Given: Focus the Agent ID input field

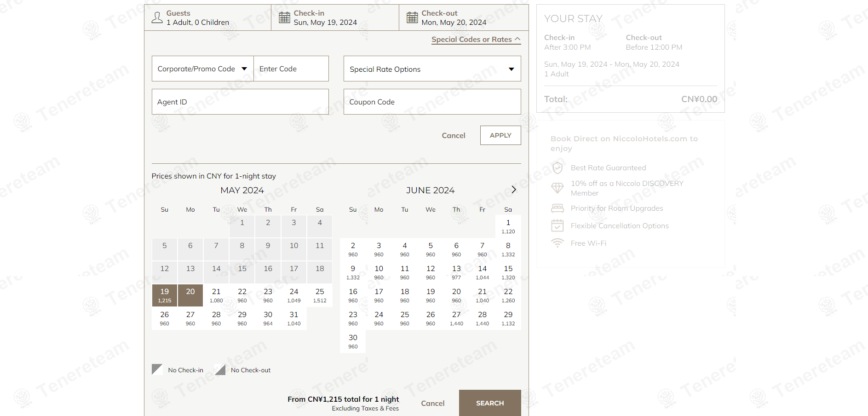Looking at the screenshot, I should [240, 102].
